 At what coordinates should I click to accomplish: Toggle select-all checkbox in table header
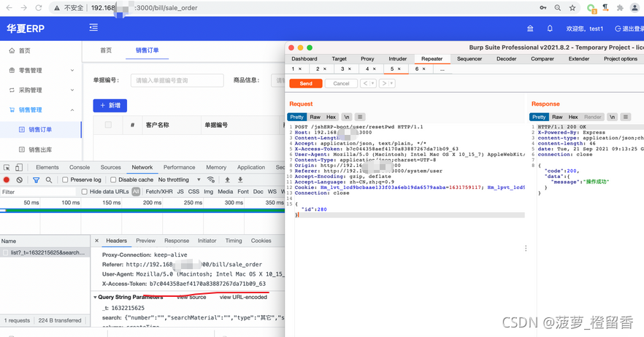[x=108, y=125]
